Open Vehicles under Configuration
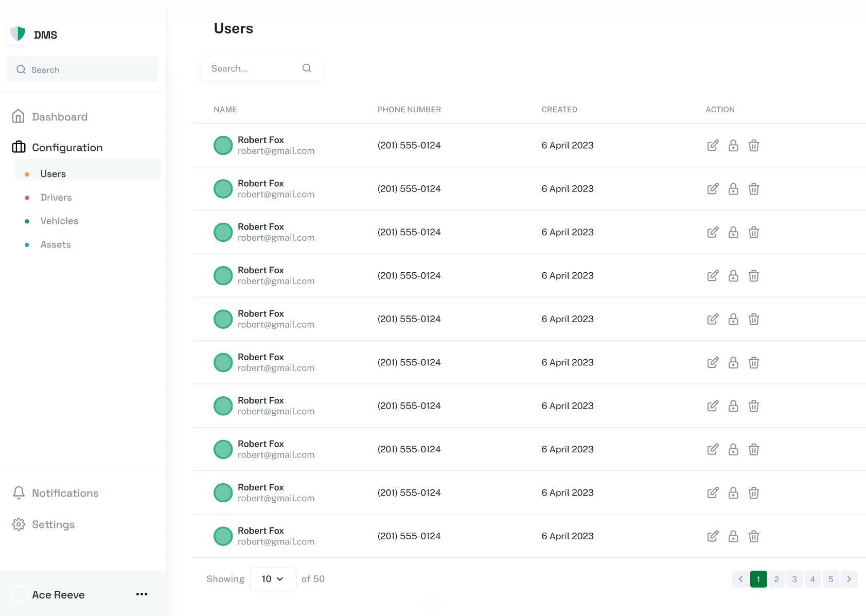866x616 pixels. 59,221
